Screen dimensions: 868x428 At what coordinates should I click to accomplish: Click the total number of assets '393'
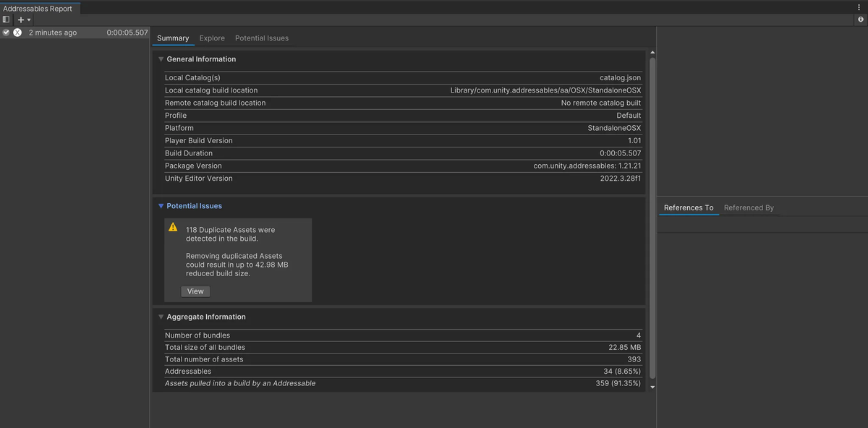point(634,359)
